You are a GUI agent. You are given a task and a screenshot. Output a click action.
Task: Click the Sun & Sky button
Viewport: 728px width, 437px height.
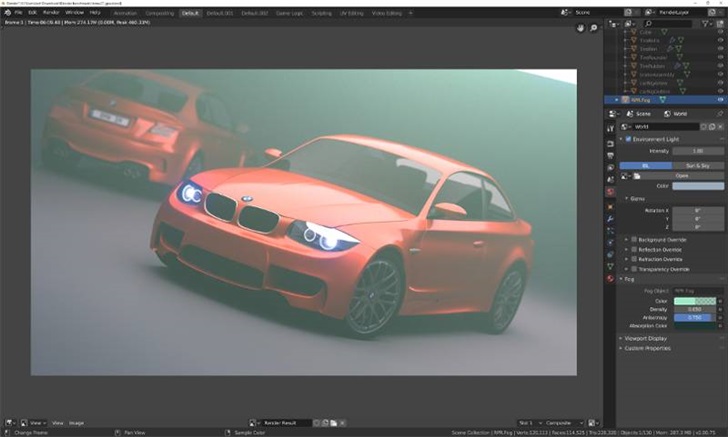pyautogui.click(x=697, y=164)
